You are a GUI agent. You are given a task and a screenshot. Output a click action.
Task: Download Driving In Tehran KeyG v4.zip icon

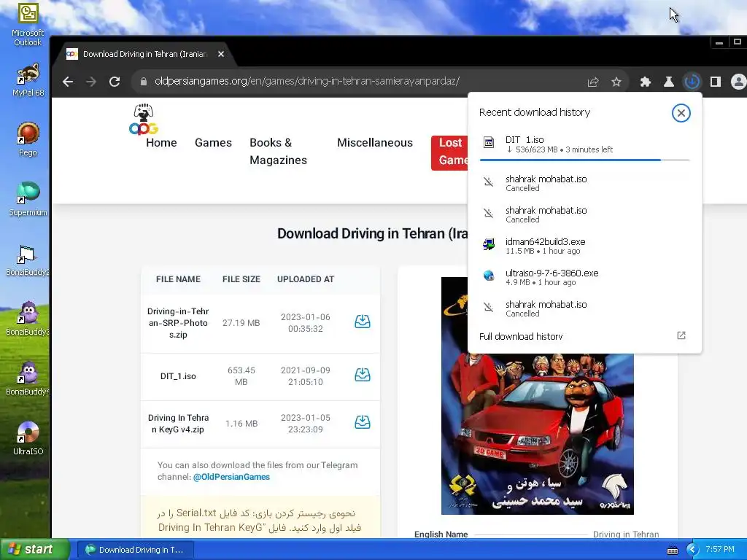[x=363, y=422]
